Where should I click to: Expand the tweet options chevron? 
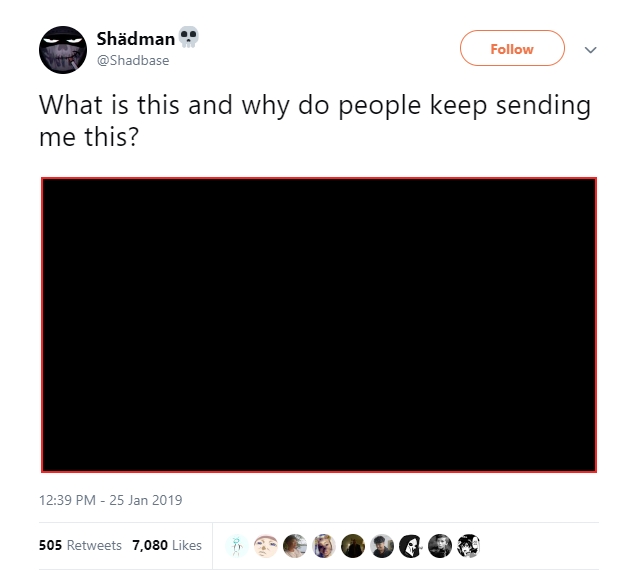(590, 50)
